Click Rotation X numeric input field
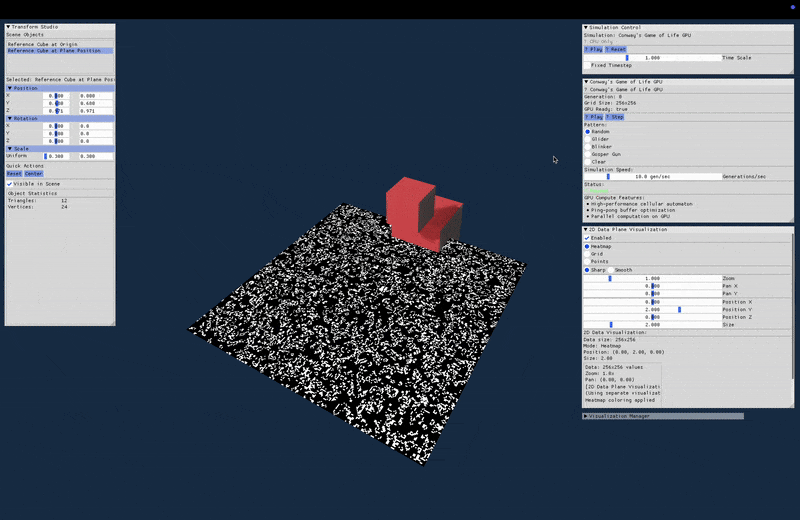This screenshot has height=520, width=800. pyautogui.click(x=95, y=126)
